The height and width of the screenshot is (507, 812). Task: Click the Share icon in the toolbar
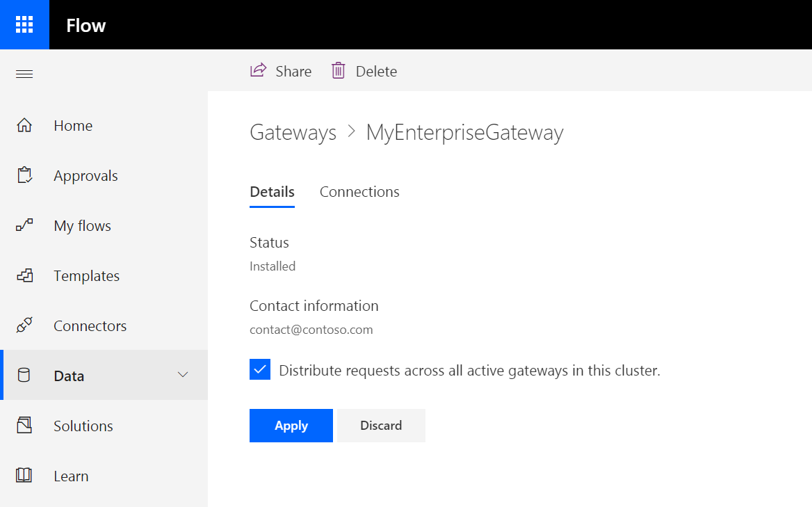[x=257, y=70]
